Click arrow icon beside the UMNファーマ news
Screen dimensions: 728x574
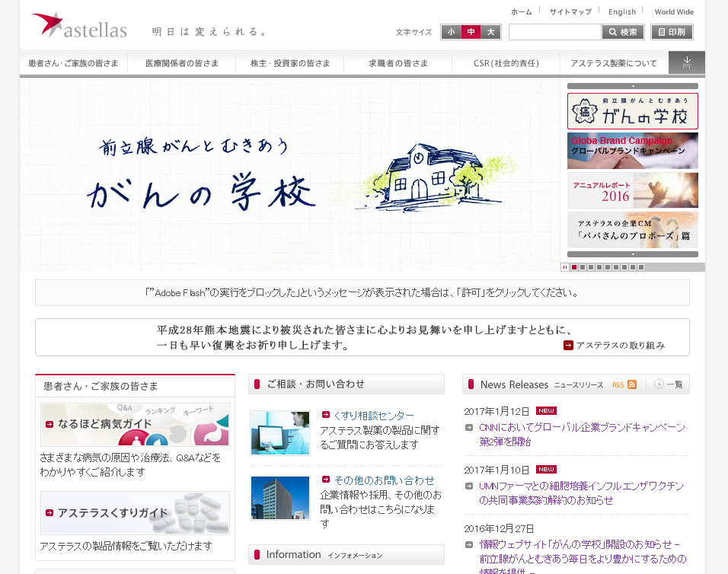click(x=469, y=486)
